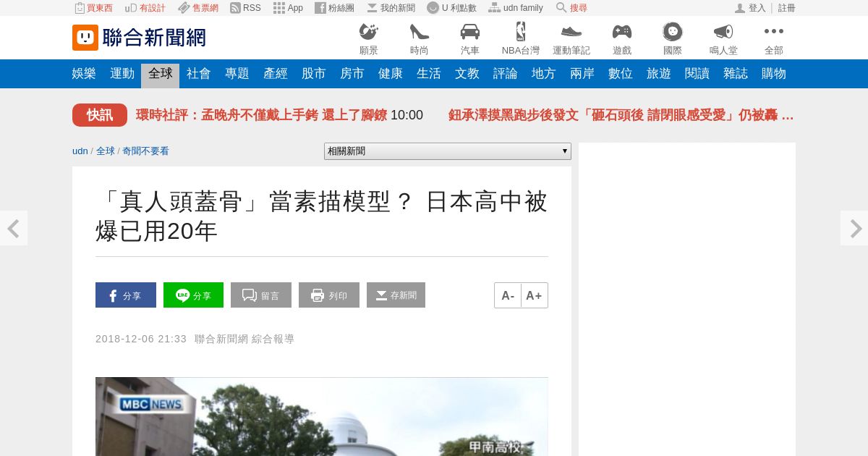868x456 pixels.
Task: Open the RSS feed icon link
Action: [x=245, y=8]
